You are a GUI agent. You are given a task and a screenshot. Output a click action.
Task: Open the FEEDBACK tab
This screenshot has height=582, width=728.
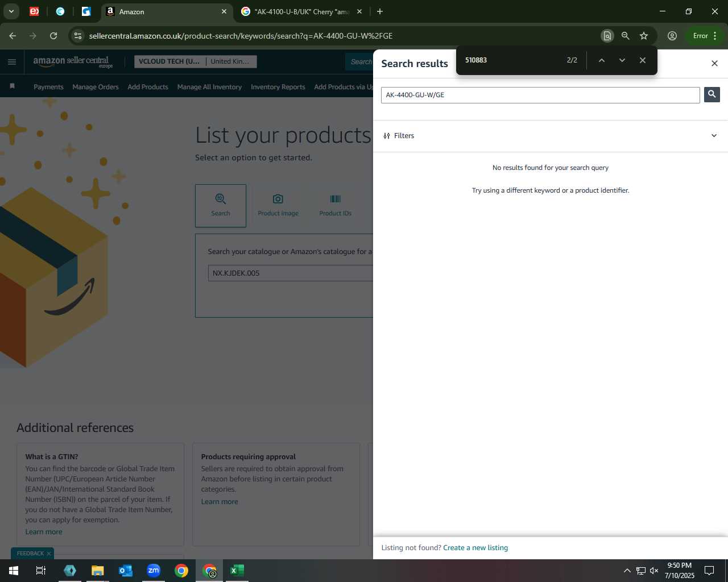[30, 554]
